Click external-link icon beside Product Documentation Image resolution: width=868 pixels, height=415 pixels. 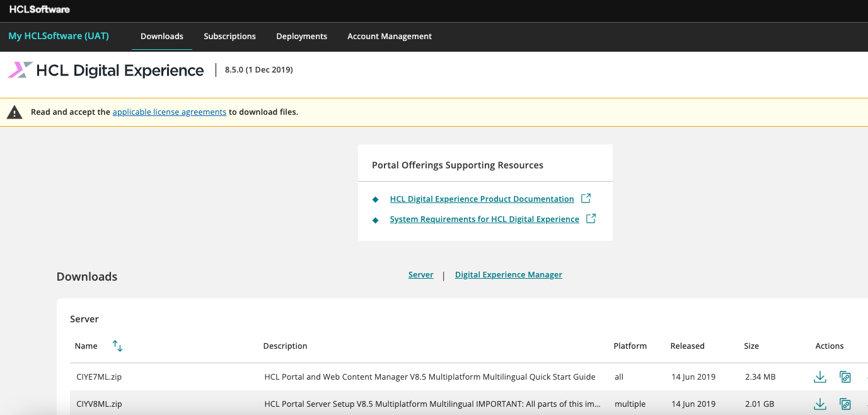click(x=586, y=197)
